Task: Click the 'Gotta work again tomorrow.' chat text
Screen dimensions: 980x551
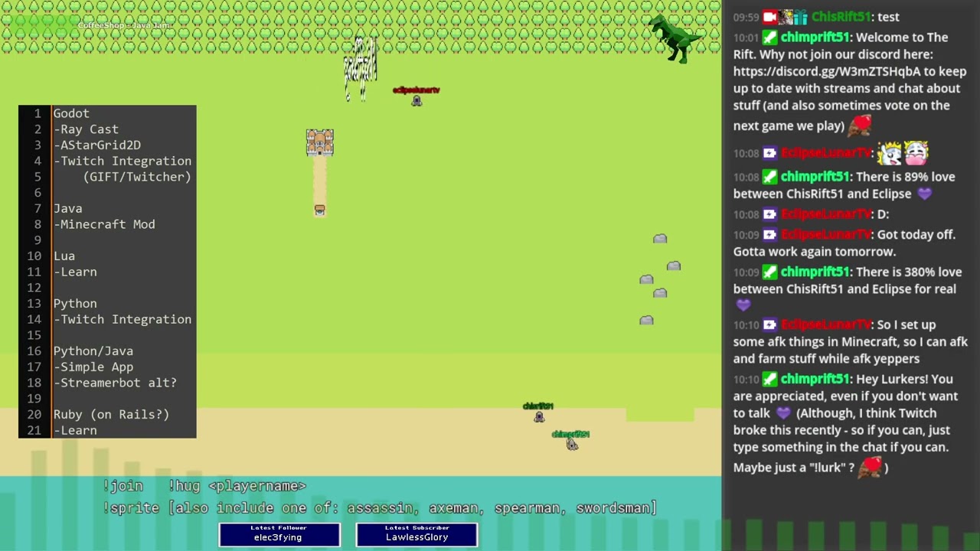Action: pyautogui.click(x=815, y=252)
